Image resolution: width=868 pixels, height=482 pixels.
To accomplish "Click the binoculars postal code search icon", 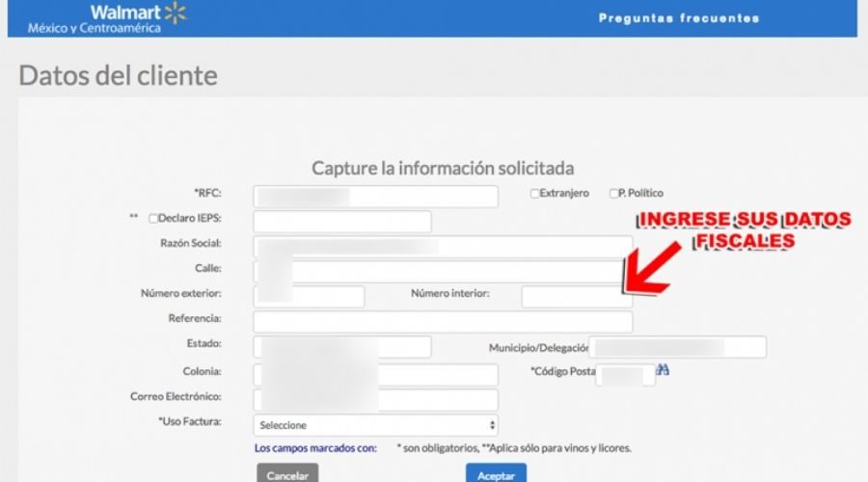I will (664, 370).
